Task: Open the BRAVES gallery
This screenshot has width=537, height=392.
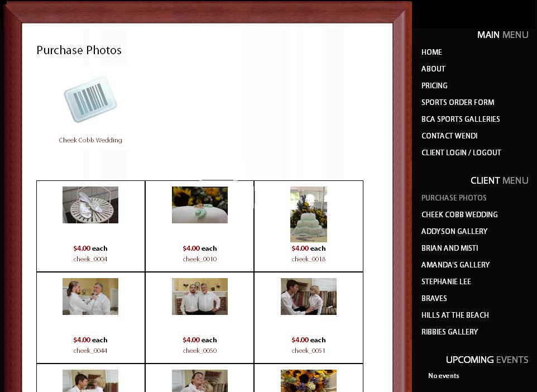Action: [x=434, y=298]
